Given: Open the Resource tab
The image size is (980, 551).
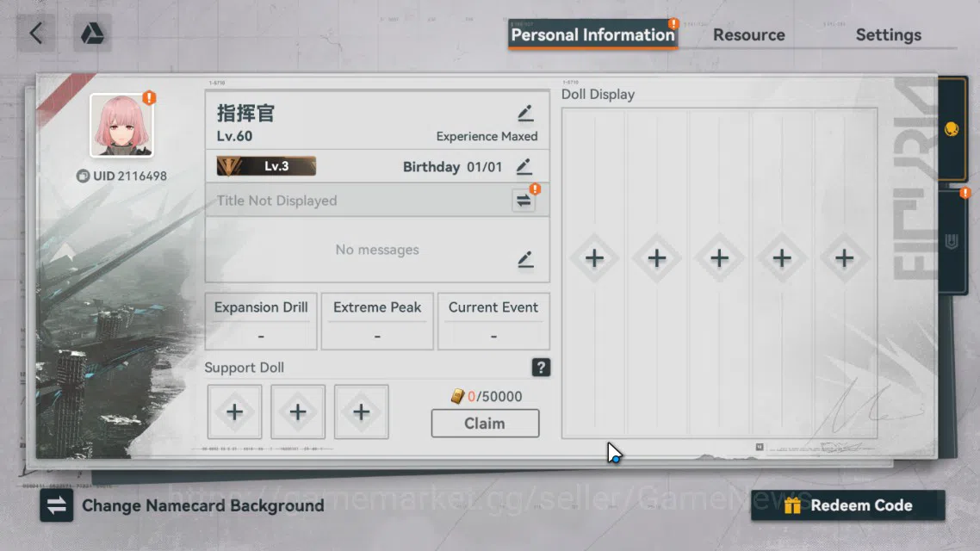Looking at the screenshot, I should click(x=748, y=35).
